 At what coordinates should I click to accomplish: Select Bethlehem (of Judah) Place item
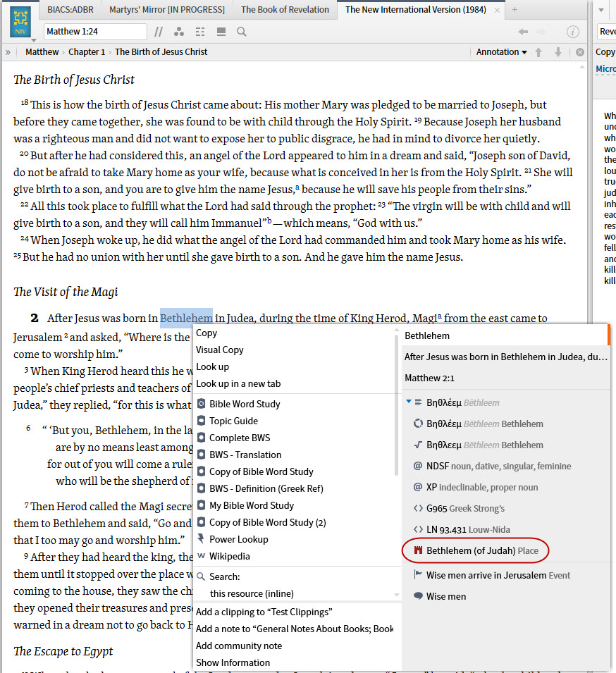[x=505, y=550]
